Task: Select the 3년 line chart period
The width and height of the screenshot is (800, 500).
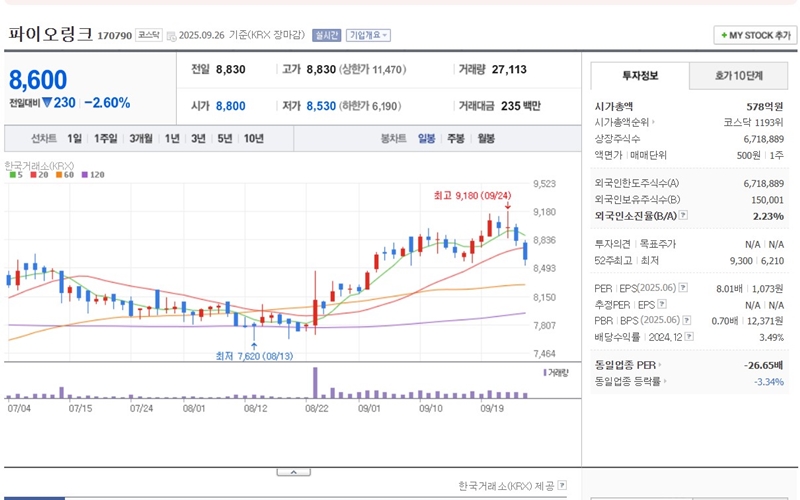Action: [198, 139]
